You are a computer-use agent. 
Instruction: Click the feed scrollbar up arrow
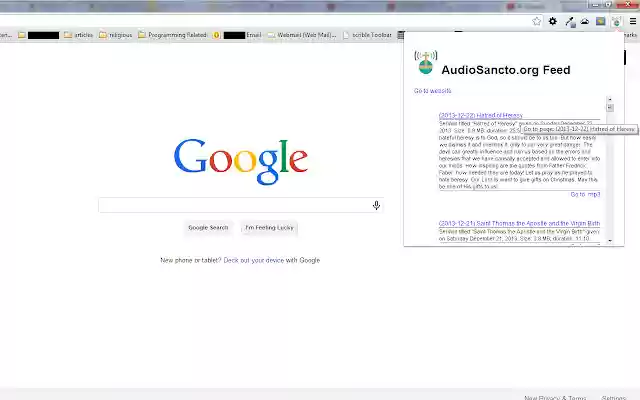[x=610, y=100]
